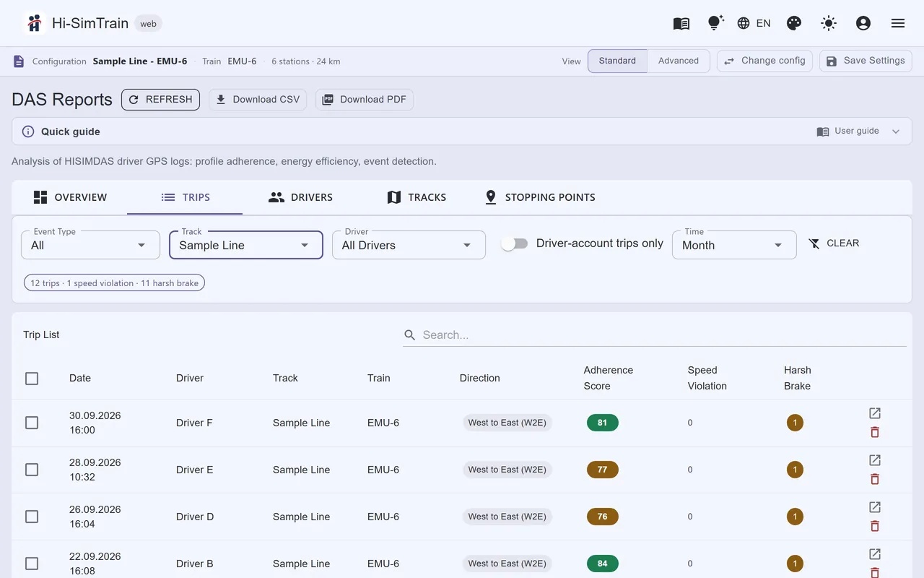Switch to the Stopping Points tab
This screenshot has height=578, width=924.
[x=540, y=197]
